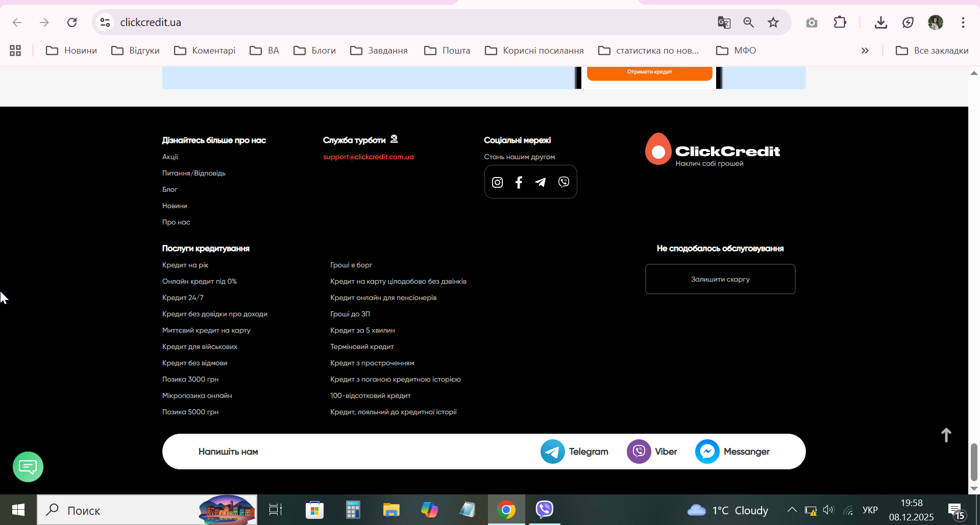Viewport: 980px width, 525px height.
Task: Open the Пошта bookmark folder
Action: pos(447,51)
